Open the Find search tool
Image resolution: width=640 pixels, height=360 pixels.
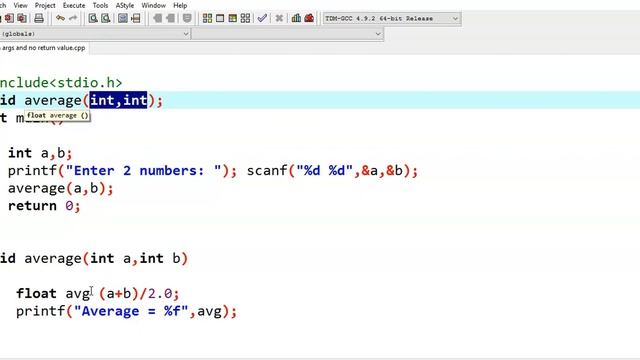click(93, 18)
